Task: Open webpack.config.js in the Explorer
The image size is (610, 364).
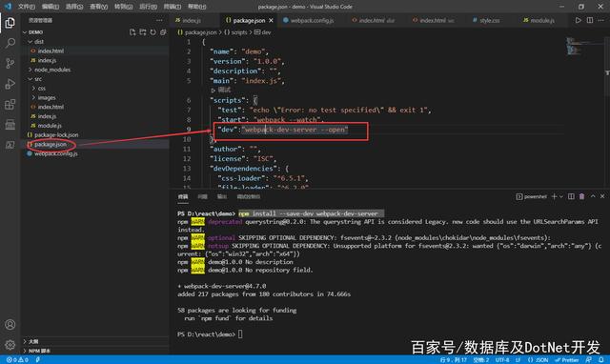Action: (56, 153)
